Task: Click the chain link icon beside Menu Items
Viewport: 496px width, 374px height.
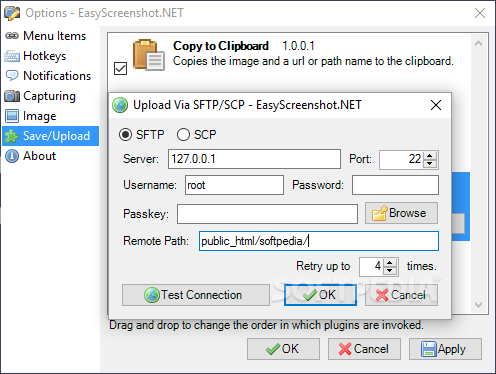Action: click(12, 36)
